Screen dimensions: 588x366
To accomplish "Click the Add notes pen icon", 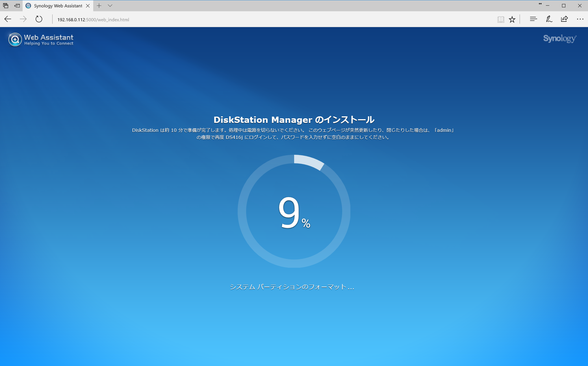I will [x=549, y=19].
